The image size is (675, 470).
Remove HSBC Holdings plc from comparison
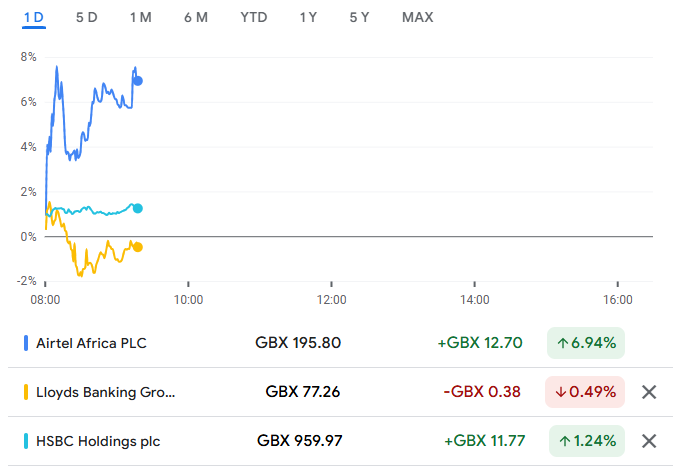[x=649, y=441]
